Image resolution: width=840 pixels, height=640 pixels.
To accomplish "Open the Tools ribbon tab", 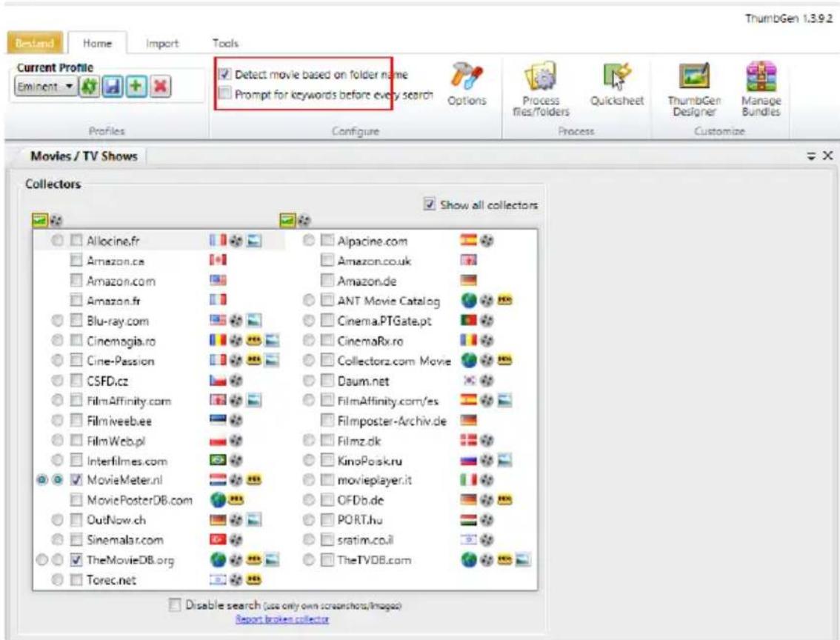I will (x=225, y=43).
